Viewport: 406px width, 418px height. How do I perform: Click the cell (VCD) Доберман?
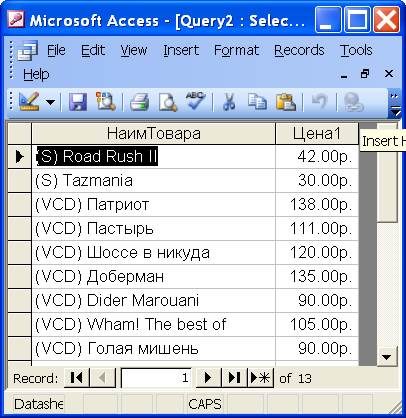(x=154, y=277)
